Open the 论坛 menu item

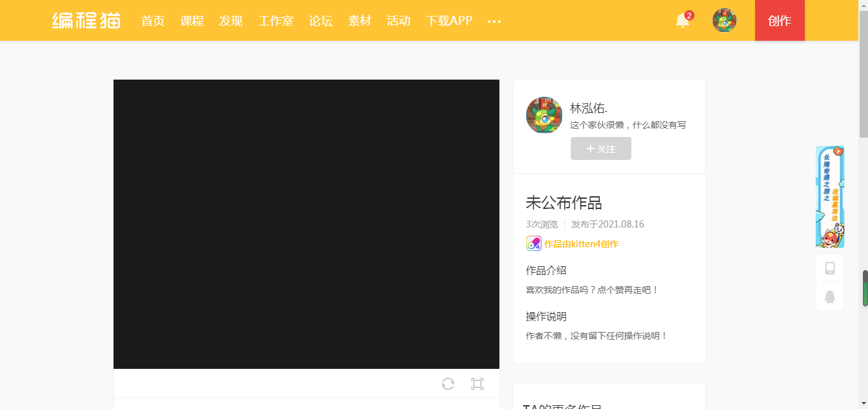coord(321,20)
